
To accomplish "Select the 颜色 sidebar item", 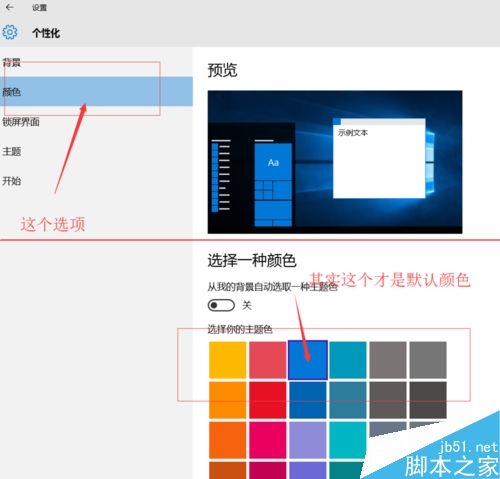I will pos(96,92).
